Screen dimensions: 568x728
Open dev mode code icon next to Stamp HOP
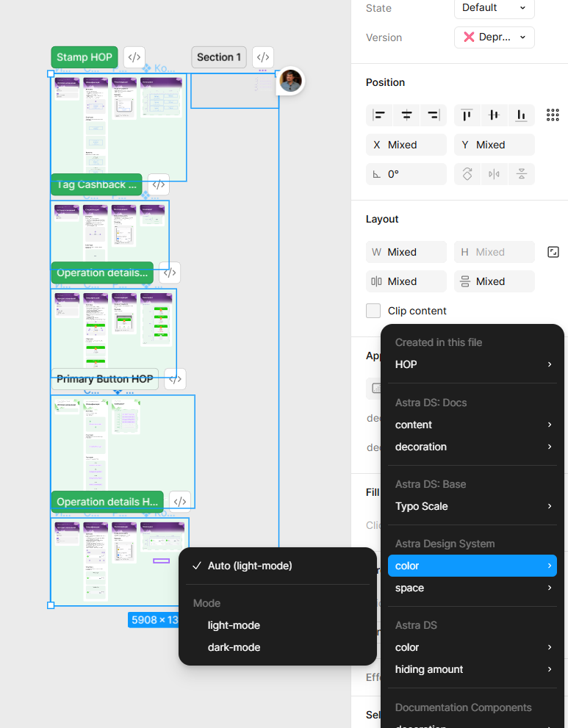[134, 57]
